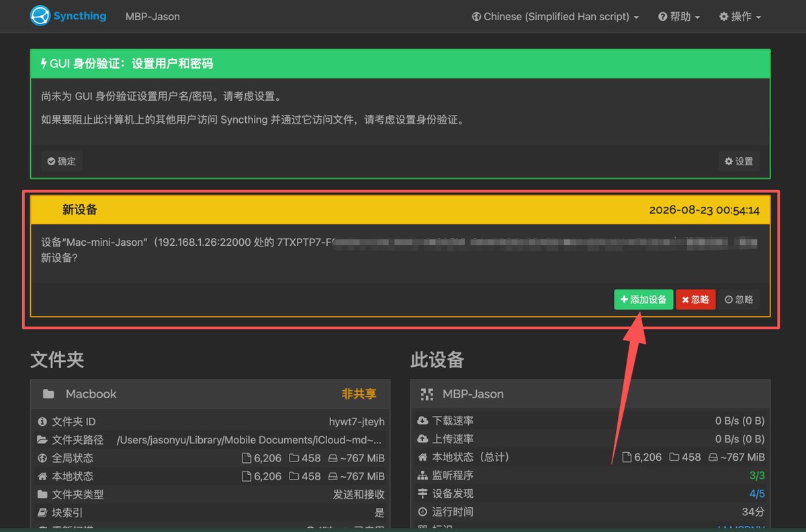Click the lightning bolt icon before GUI 身份验证
This screenshot has width=806, height=532.
click(44, 64)
